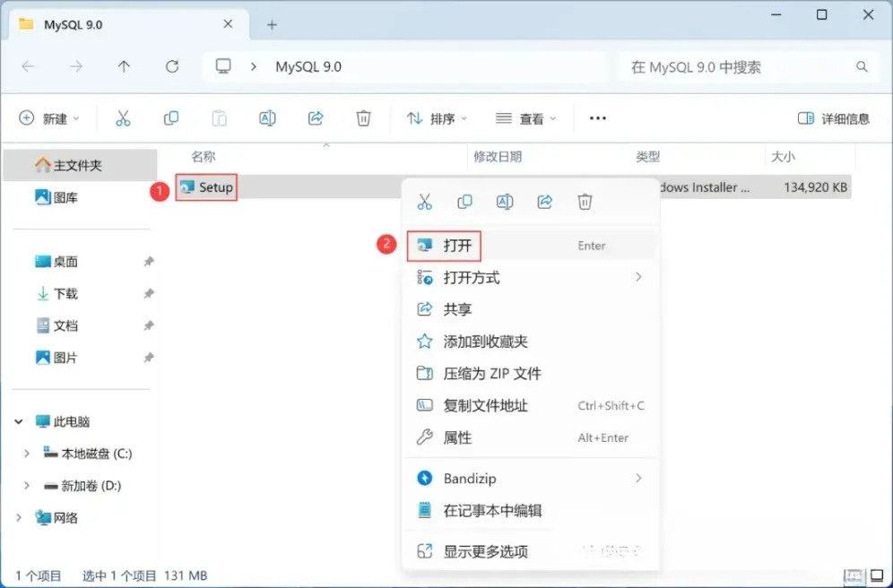
Task: Go back with the left arrow
Action: pyautogui.click(x=28, y=66)
